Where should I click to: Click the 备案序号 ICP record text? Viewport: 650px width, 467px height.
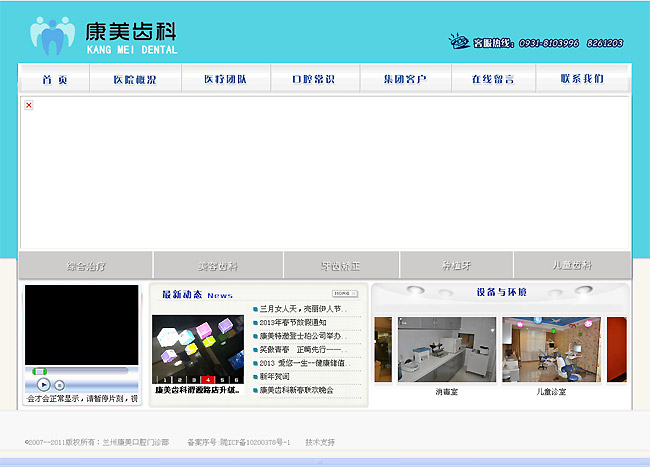239,442
